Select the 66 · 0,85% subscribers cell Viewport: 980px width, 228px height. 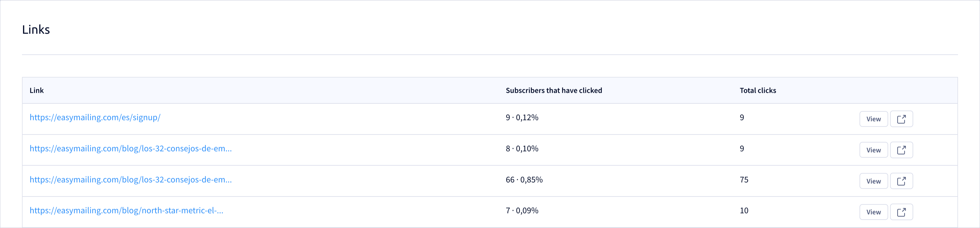point(524,180)
